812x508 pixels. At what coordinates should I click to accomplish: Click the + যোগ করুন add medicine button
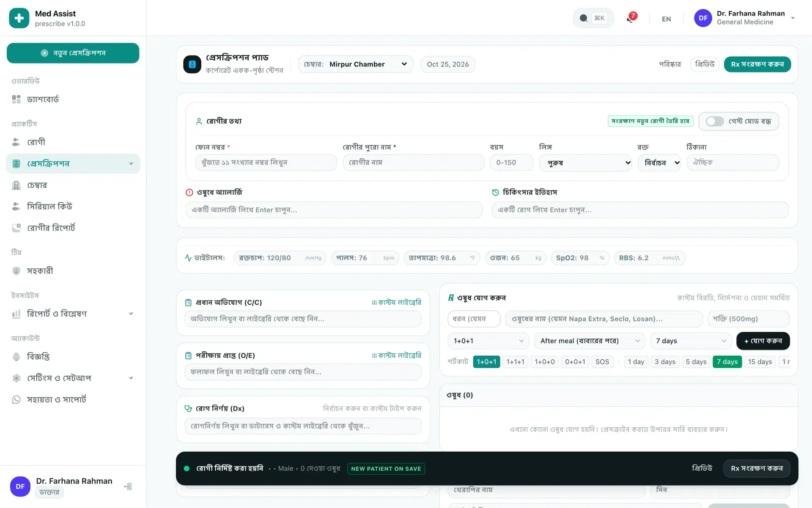point(763,341)
